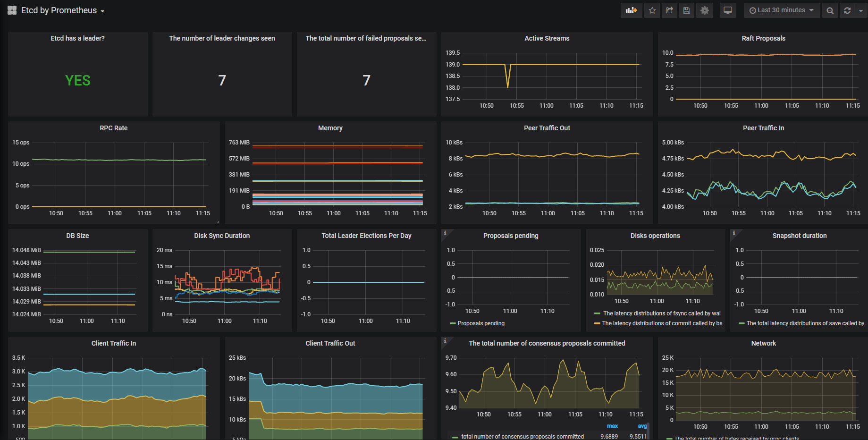This screenshot has height=440, width=868.
Task: Click the green YES leader status value
Action: pos(77,81)
